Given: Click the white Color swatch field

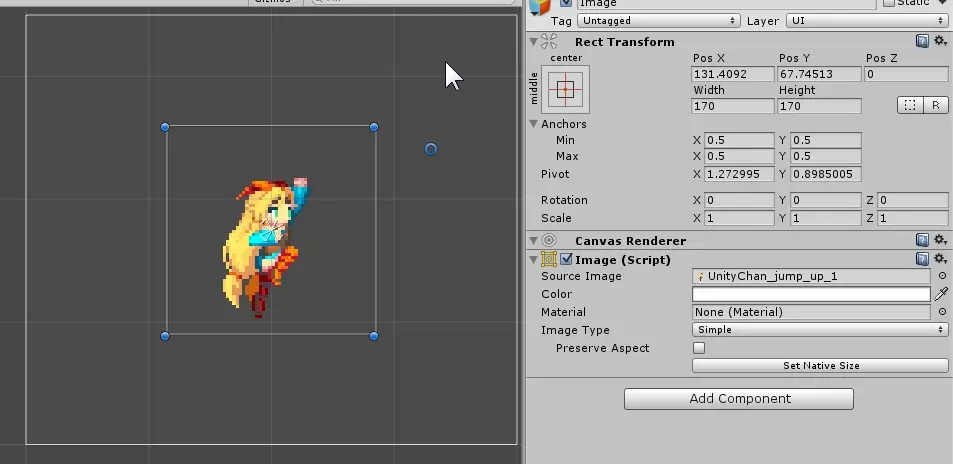Looking at the screenshot, I should click(x=811, y=294).
